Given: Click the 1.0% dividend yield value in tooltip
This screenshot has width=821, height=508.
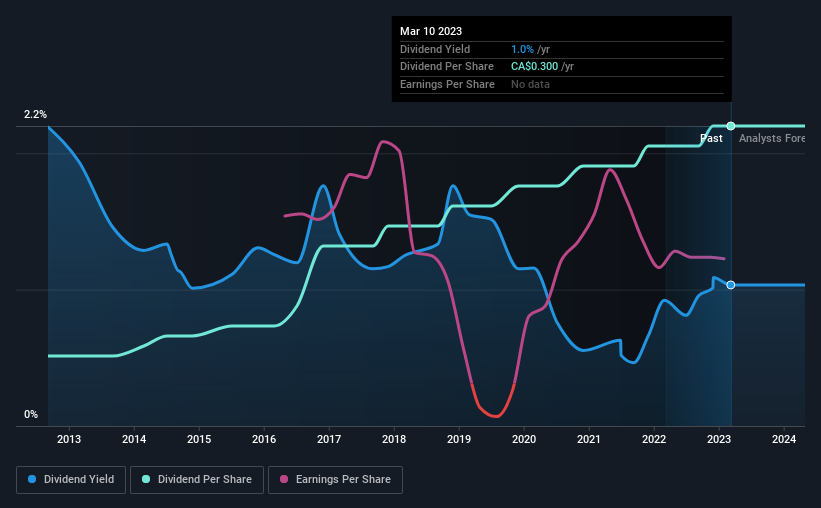Looking at the screenshot, I should pos(523,49).
